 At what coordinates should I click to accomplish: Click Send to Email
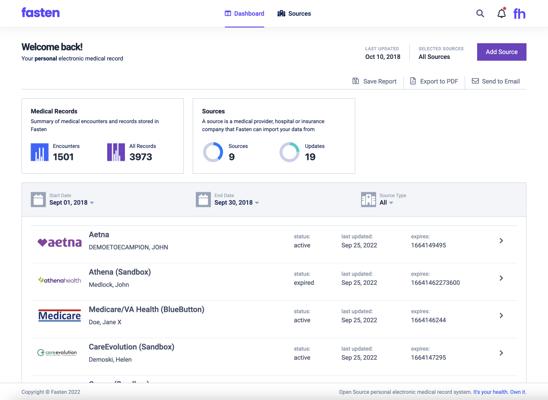pyautogui.click(x=496, y=81)
